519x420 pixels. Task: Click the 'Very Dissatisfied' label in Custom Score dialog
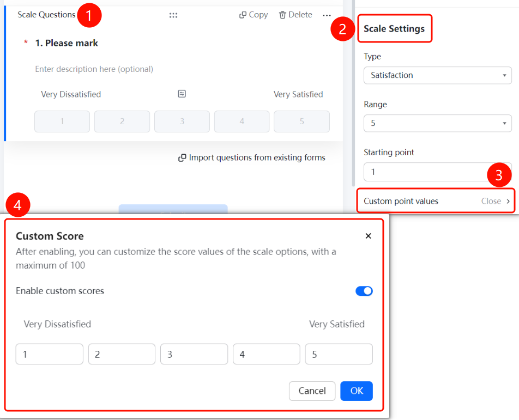pyautogui.click(x=57, y=324)
